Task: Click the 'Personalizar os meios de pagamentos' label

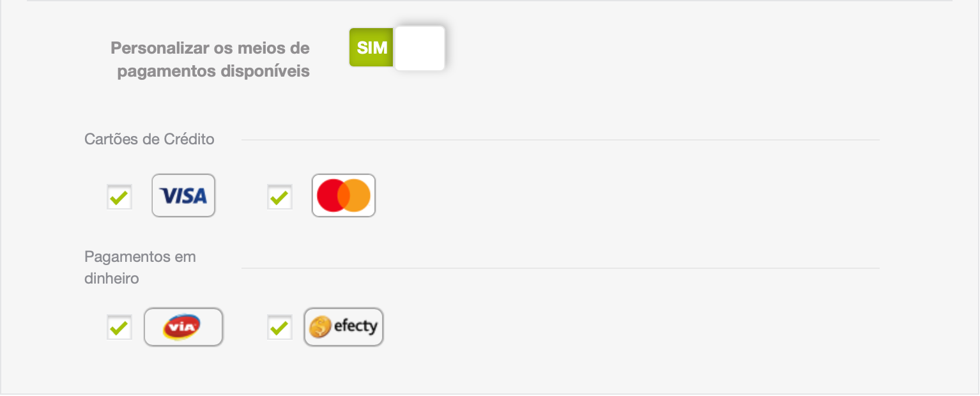Action: [x=210, y=59]
